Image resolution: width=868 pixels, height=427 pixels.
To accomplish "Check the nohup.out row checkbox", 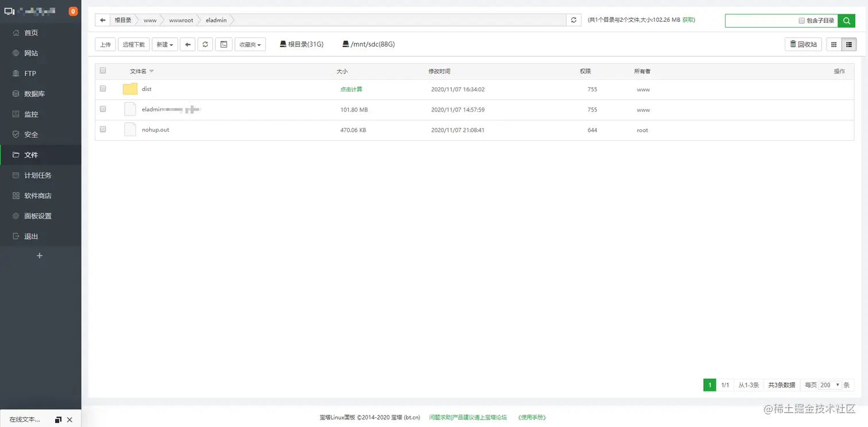I will pos(103,129).
